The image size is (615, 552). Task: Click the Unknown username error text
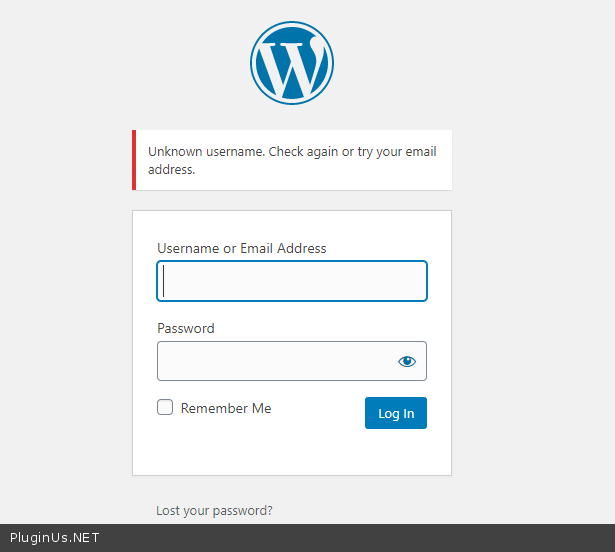pyautogui.click(x=292, y=152)
